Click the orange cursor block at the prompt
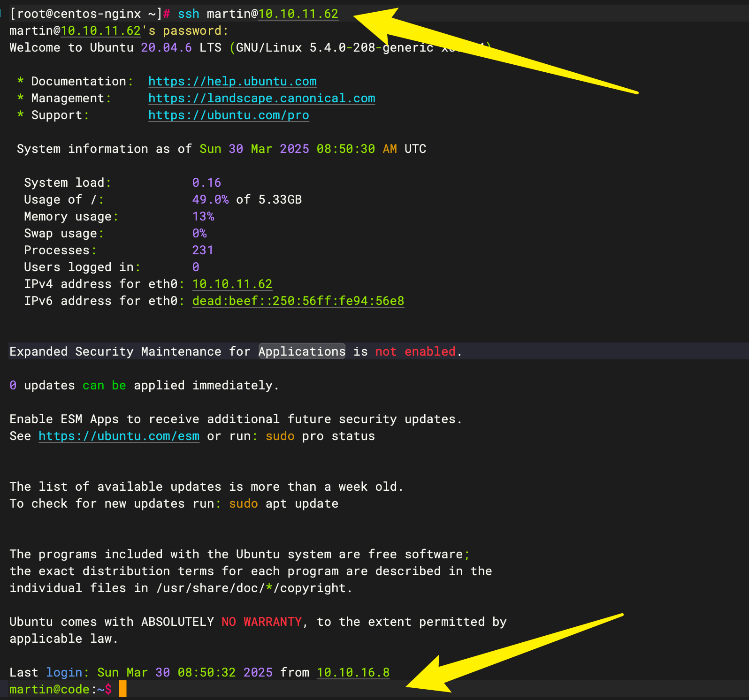This screenshot has width=749, height=700. point(122,689)
